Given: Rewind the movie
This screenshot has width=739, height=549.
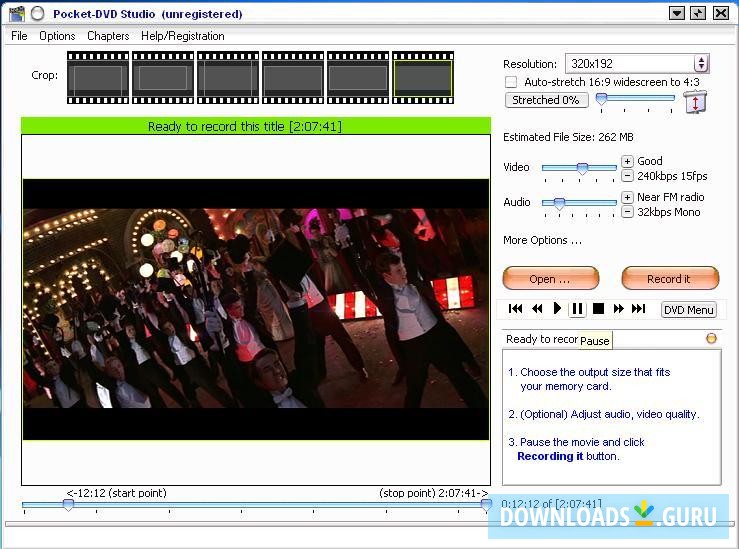Looking at the screenshot, I should pyautogui.click(x=537, y=309).
